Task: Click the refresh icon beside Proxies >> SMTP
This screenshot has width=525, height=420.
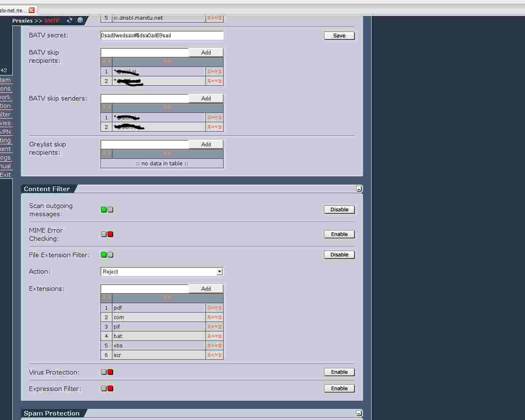Action: click(69, 20)
